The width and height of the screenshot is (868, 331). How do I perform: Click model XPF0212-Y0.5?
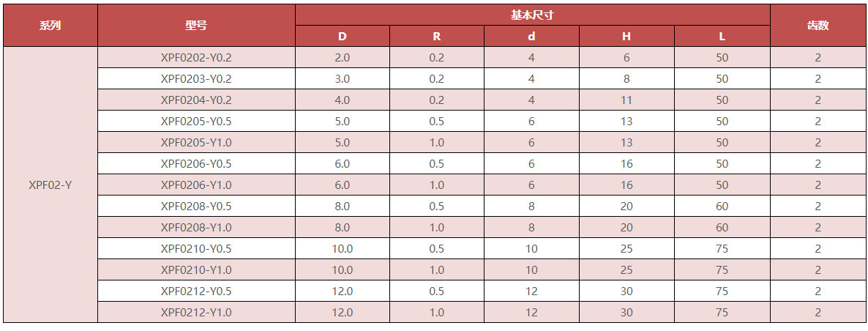coord(196,291)
